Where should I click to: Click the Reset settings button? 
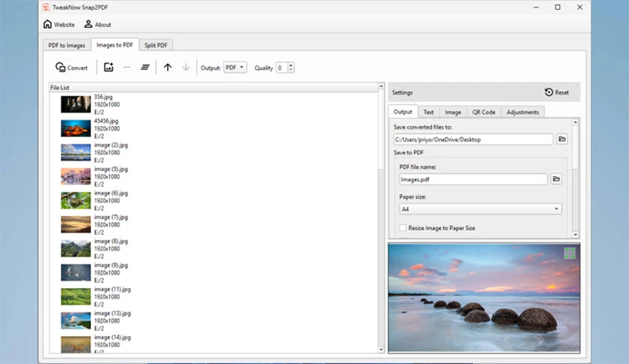557,93
